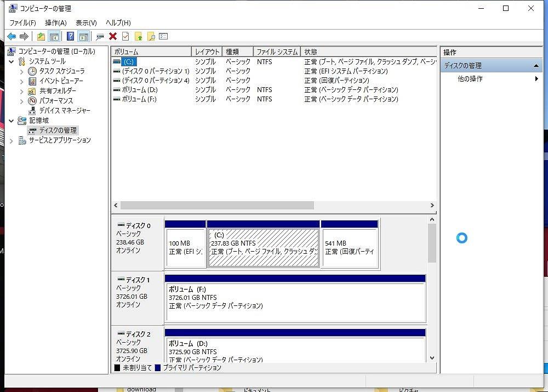Click the volume list scroll-right arrow

(432, 205)
